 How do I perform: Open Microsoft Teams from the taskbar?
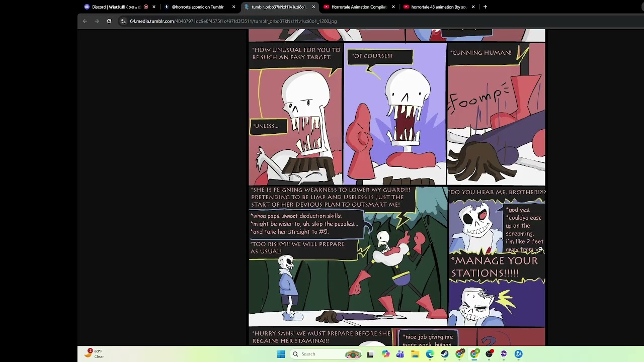400,354
